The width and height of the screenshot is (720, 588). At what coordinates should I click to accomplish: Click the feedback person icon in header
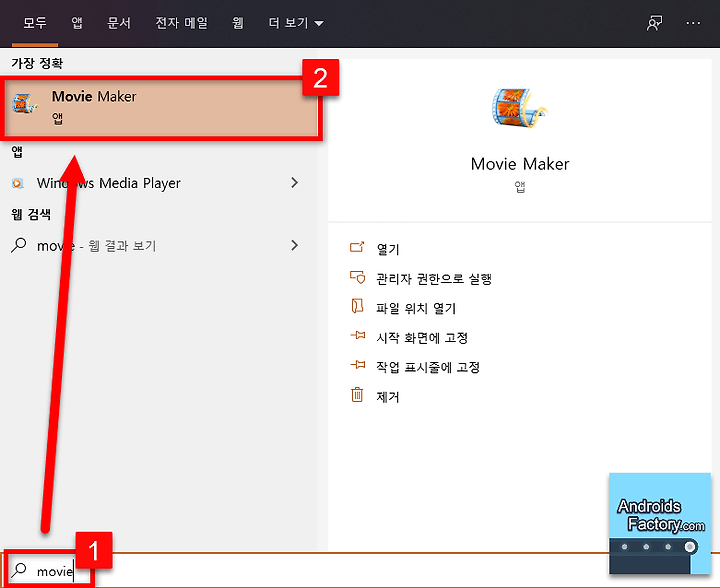[x=654, y=22]
